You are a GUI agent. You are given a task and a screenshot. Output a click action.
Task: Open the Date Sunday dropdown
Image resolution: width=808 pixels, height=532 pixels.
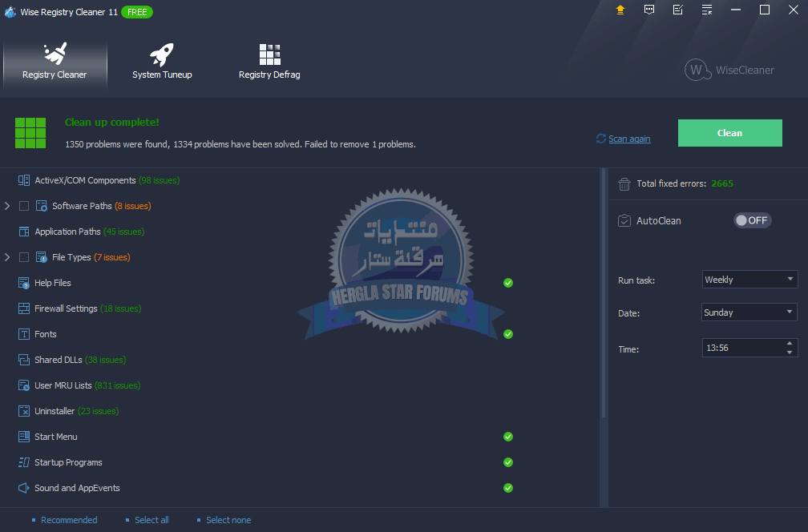tap(749, 312)
